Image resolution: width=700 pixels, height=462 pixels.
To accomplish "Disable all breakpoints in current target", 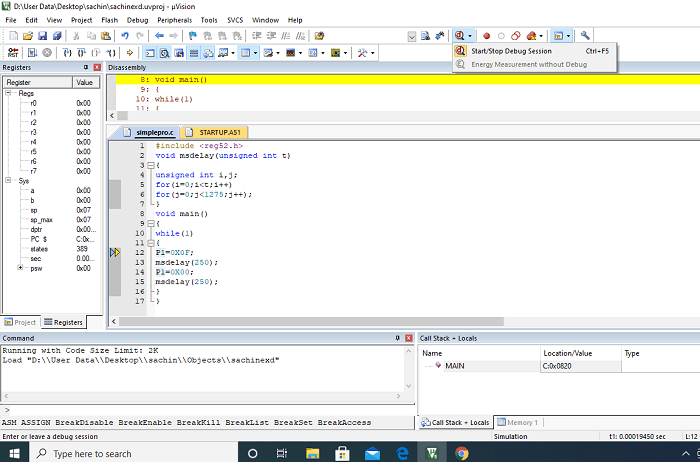I will [516, 36].
